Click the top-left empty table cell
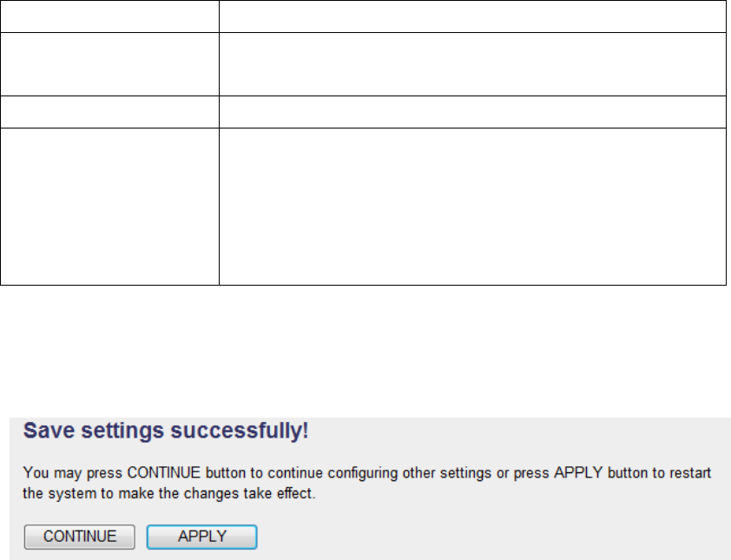The width and height of the screenshot is (731, 560). 109,16
